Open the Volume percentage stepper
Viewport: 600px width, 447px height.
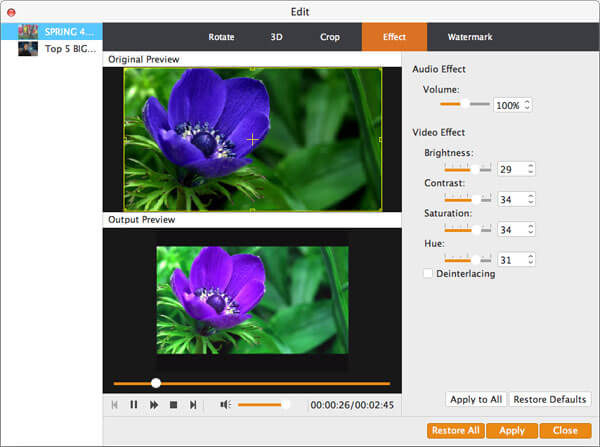529,105
